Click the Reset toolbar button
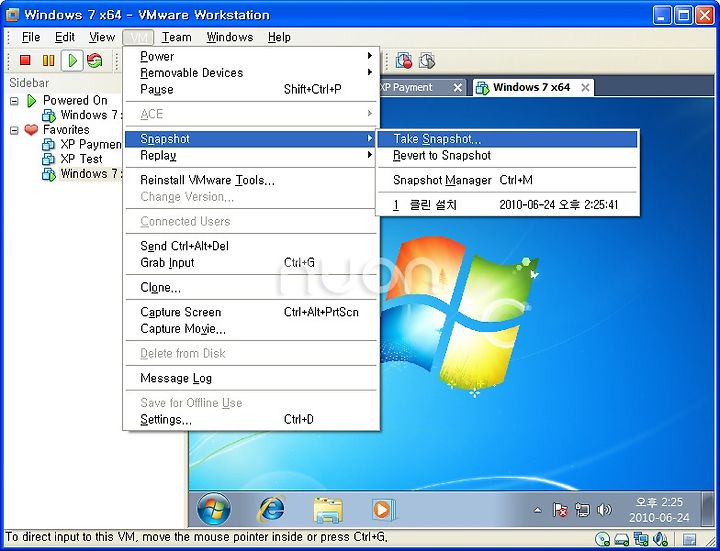This screenshot has height=551, width=720. click(95, 60)
